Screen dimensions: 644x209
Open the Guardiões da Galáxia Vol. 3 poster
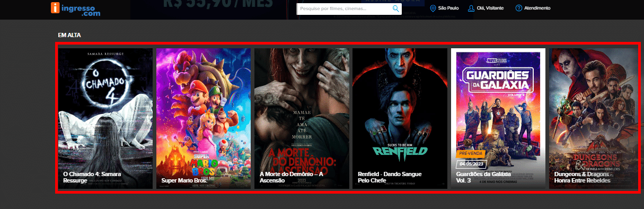498,118
